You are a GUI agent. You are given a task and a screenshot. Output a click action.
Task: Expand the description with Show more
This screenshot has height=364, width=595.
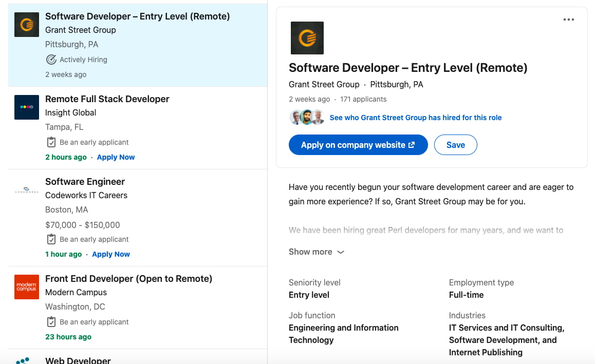click(310, 252)
